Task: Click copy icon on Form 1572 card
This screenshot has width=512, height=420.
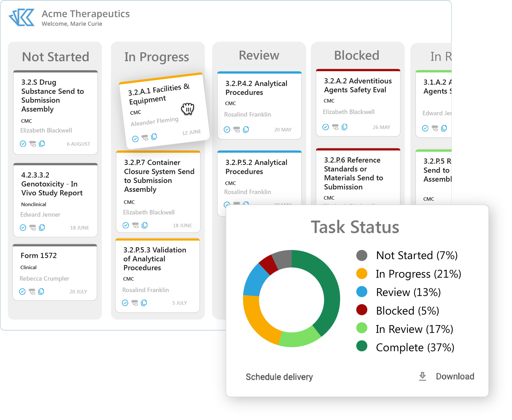Action: point(41,291)
